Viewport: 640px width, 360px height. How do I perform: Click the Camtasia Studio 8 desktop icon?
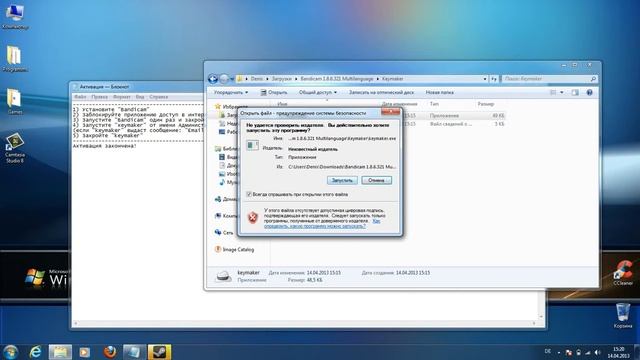15,147
